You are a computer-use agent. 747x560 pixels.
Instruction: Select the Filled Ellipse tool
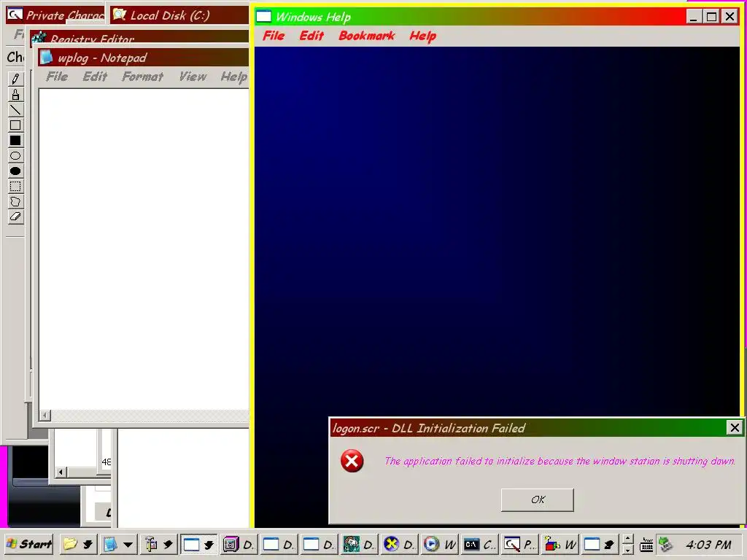(15, 171)
